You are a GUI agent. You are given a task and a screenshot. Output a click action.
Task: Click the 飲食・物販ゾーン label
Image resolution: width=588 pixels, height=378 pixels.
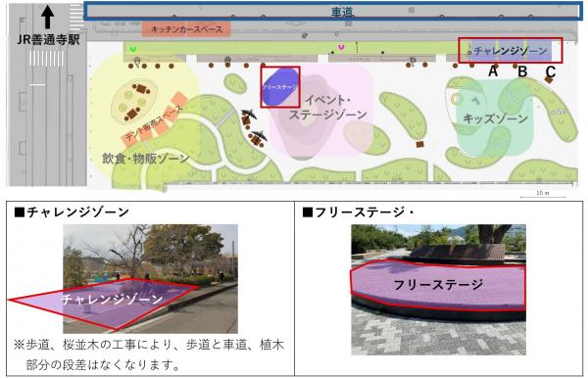pos(146,159)
